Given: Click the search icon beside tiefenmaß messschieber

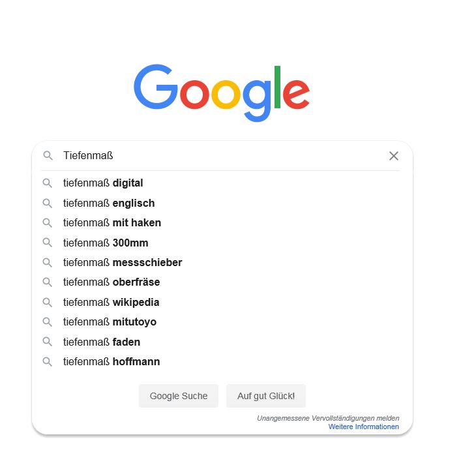Looking at the screenshot, I should [48, 262].
